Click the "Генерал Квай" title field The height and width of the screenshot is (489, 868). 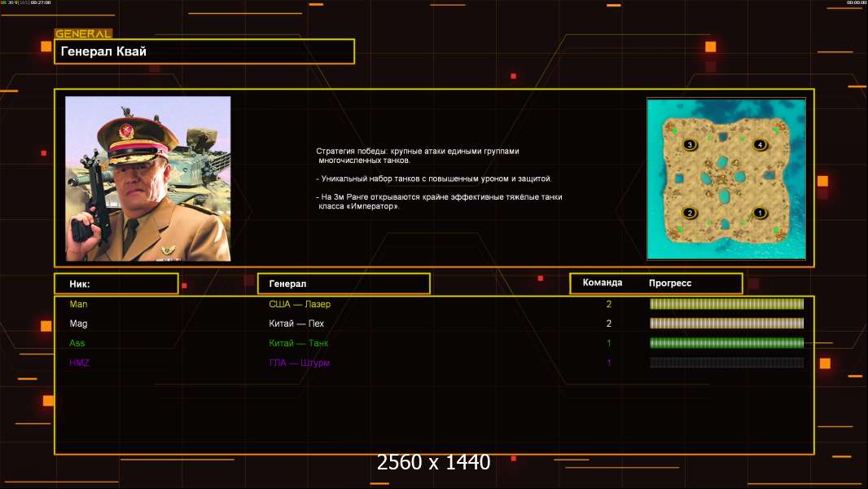pos(204,51)
